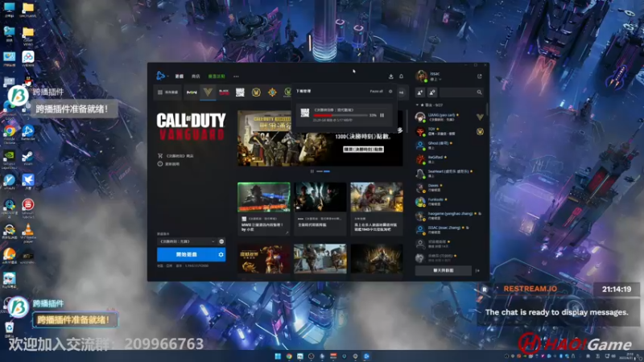Click the red Warzone download progress bar
The image size is (644, 362).
pos(340,116)
